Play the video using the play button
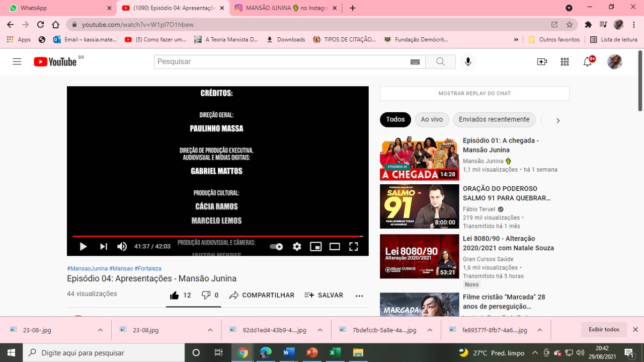 click(x=84, y=246)
